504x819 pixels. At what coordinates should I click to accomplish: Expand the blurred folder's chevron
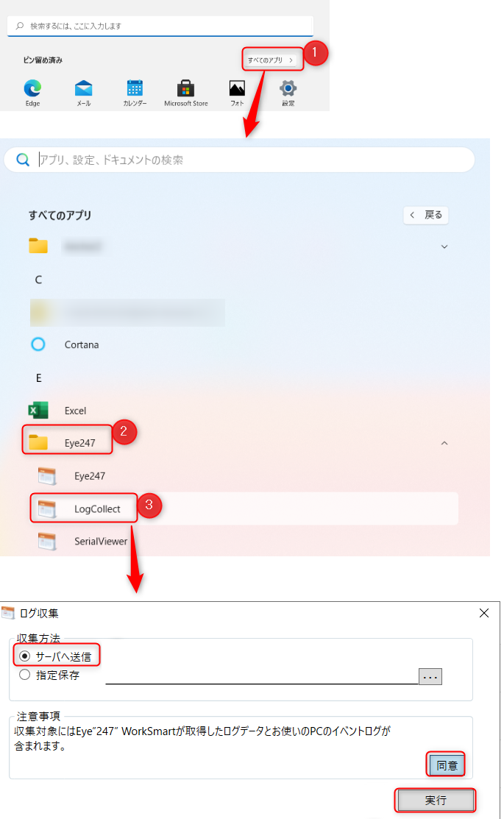[444, 247]
